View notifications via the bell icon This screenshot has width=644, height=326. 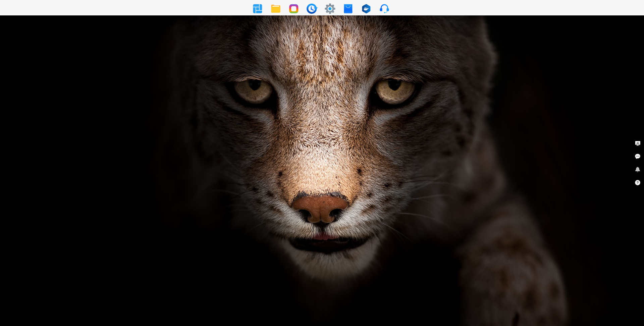click(x=638, y=170)
